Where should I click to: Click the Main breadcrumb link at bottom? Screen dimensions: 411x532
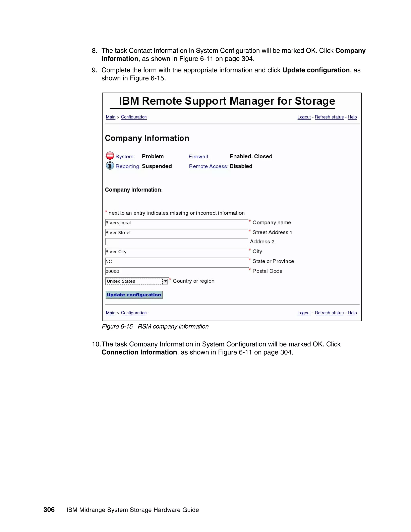pyautogui.click(x=111, y=313)
